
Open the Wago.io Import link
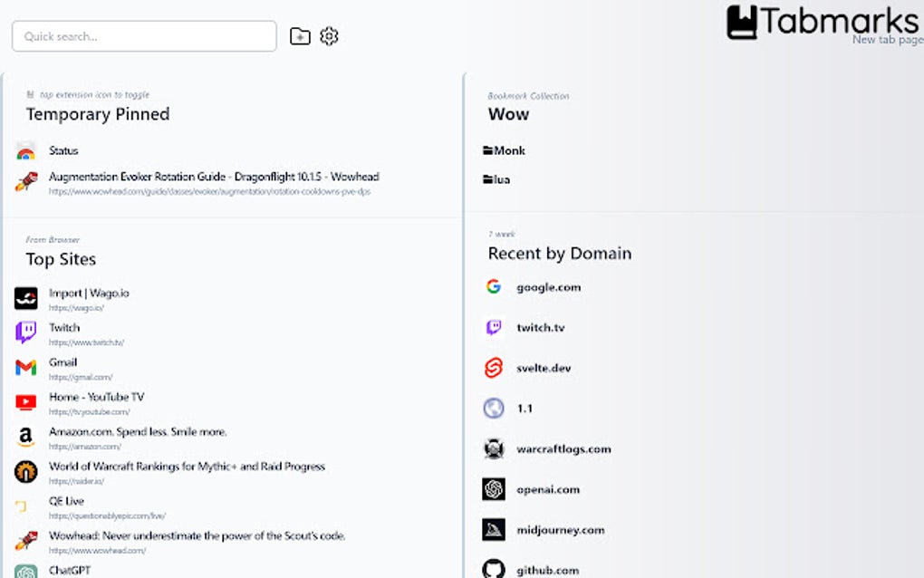pos(91,294)
